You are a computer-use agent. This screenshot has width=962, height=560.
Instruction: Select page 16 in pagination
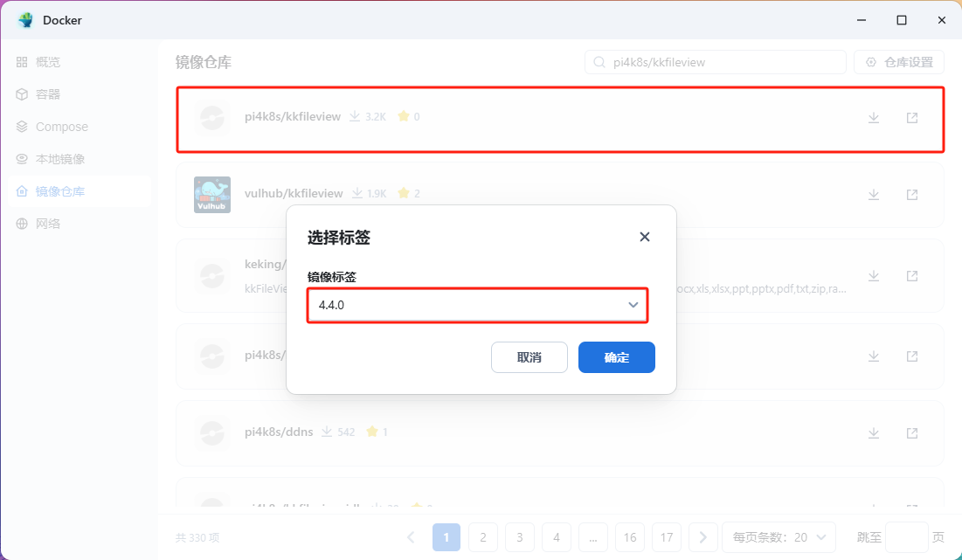click(x=630, y=537)
